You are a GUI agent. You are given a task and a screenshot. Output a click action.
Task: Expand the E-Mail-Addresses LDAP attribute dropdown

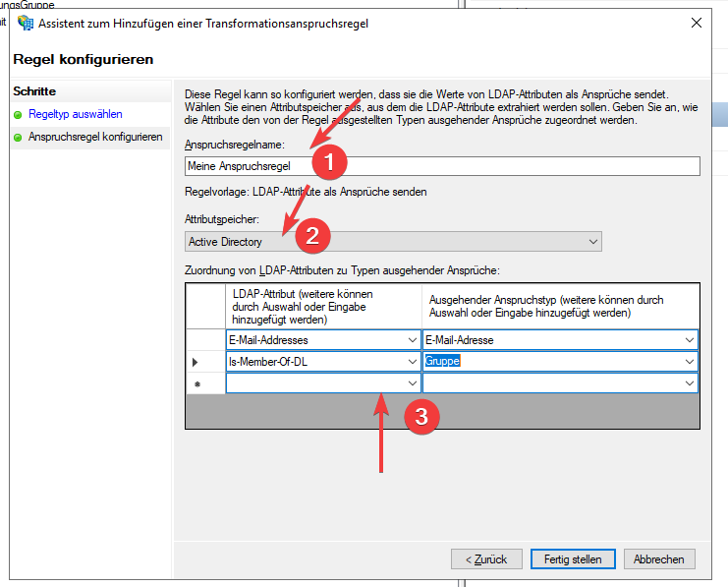(412, 340)
